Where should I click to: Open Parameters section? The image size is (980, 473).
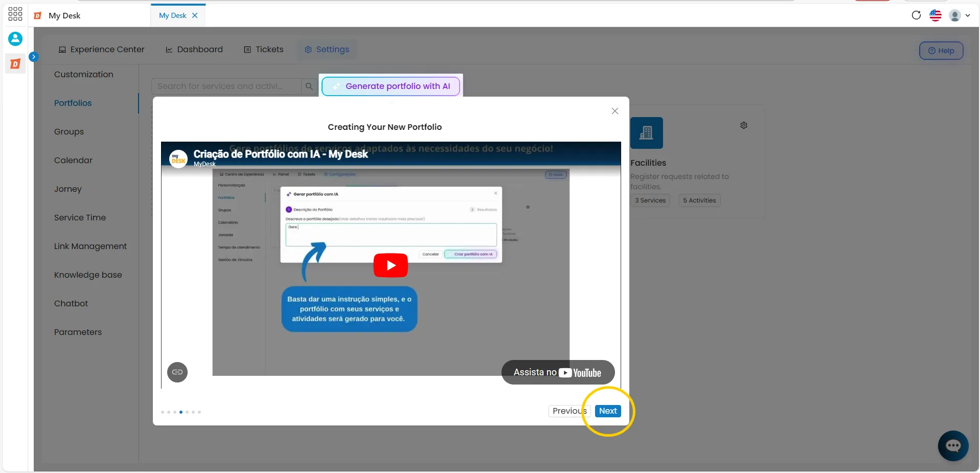point(78,332)
